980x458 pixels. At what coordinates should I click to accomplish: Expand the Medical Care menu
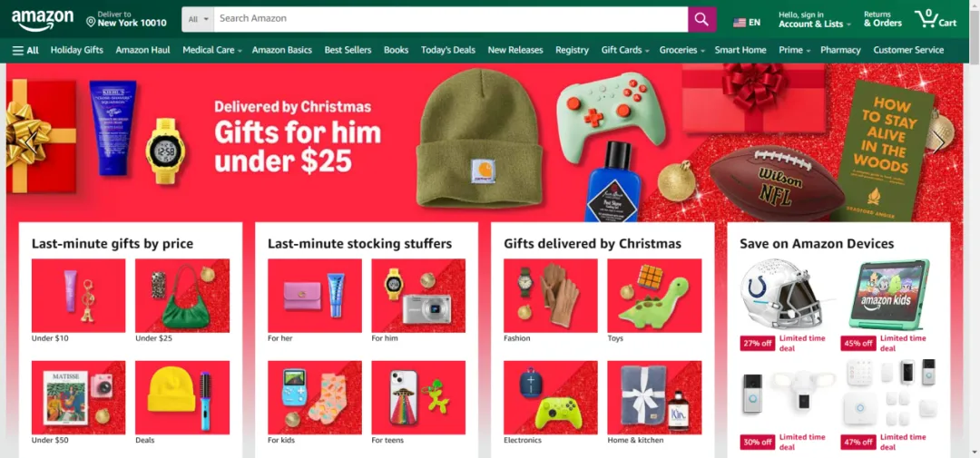click(211, 50)
